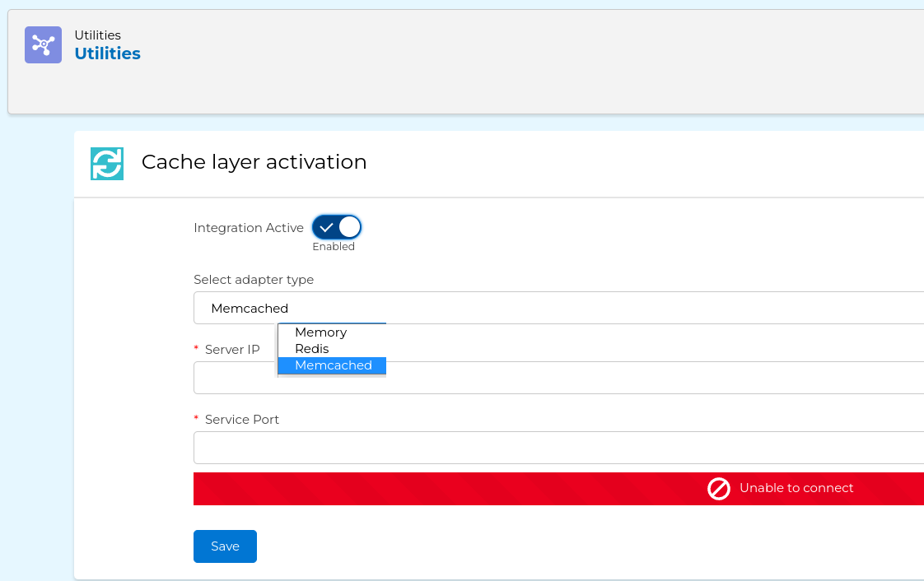Image resolution: width=924 pixels, height=581 pixels.
Task: Open the Select adapter type dropdown
Action: point(560,309)
